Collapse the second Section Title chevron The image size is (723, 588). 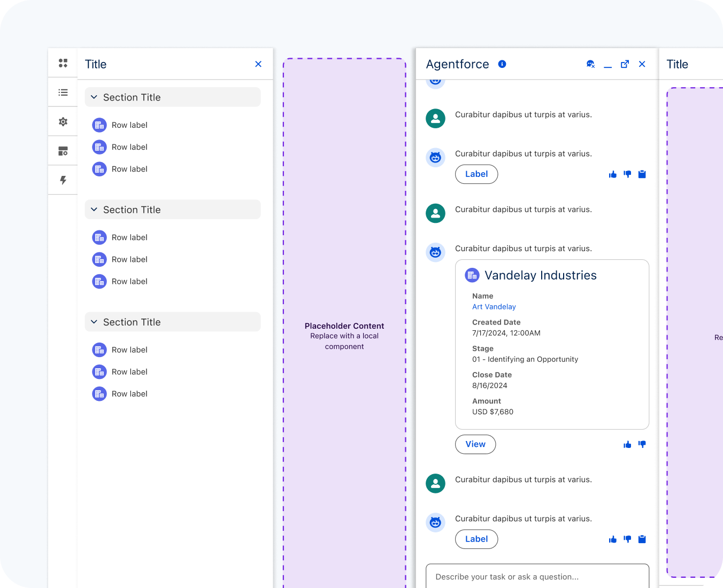pyautogui.click(x=94, y=210)
